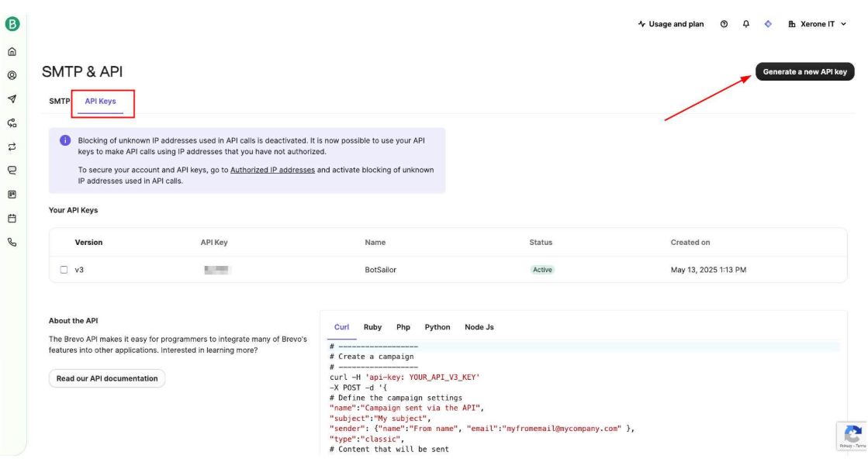Select the Python code tab

[437, 327]
